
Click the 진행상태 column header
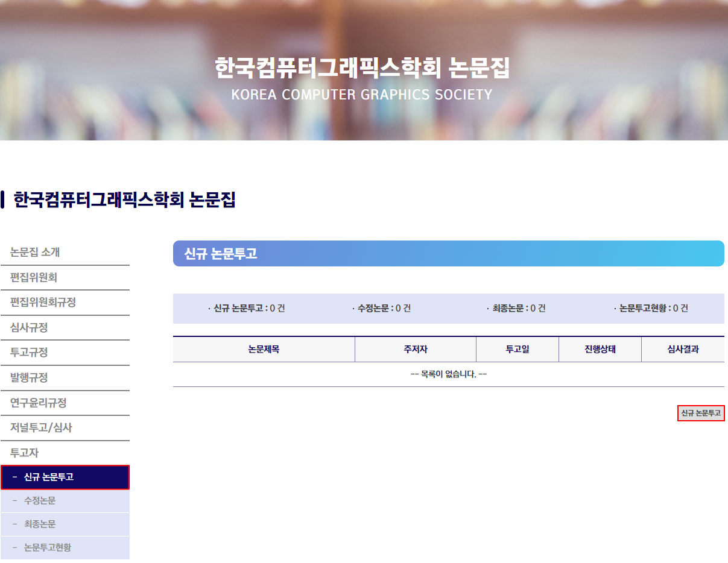tap(600, 349)
